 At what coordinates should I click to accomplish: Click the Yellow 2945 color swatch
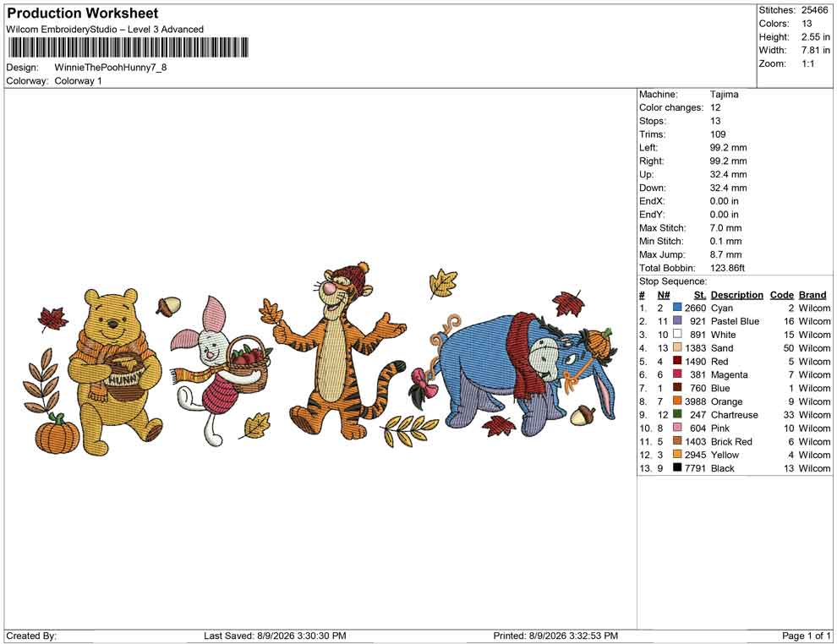[x=677, y=454]
